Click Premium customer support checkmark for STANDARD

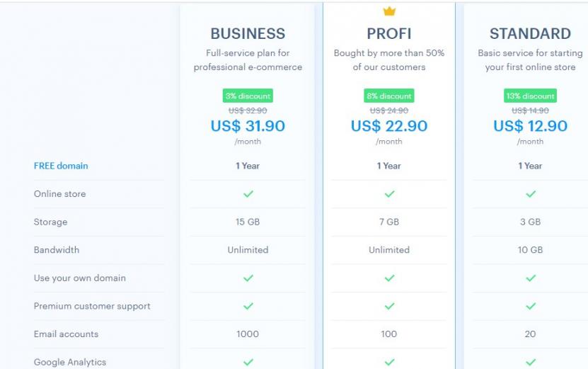click(x=531, y=307)
